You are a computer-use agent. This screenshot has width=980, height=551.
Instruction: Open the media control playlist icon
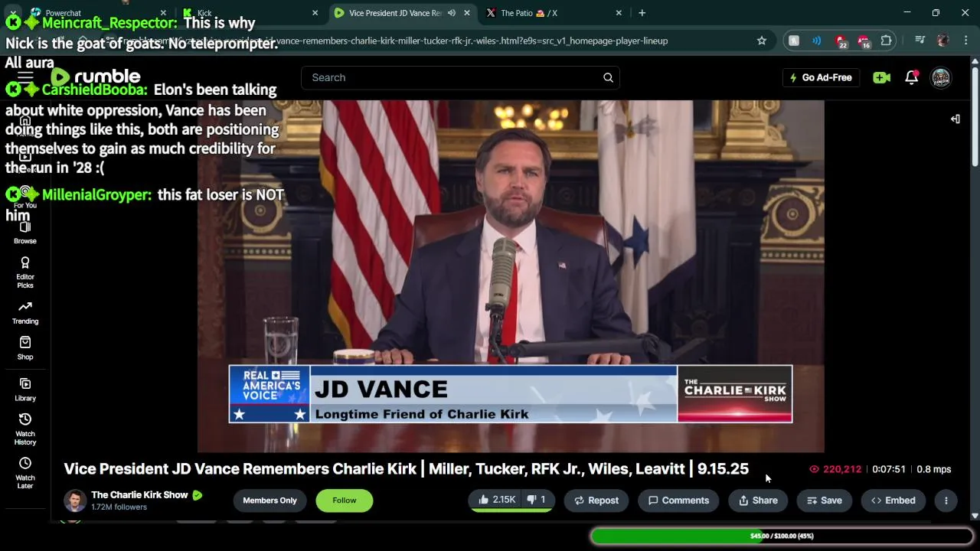[x=921, y=41]
